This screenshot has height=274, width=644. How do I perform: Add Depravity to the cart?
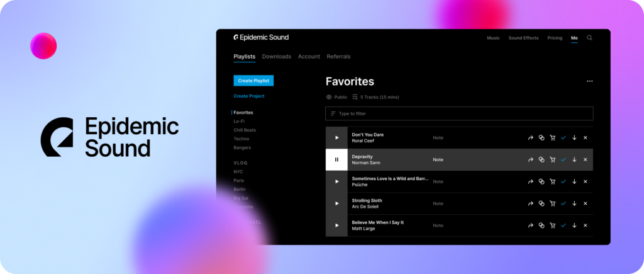[x=552, y=159]
